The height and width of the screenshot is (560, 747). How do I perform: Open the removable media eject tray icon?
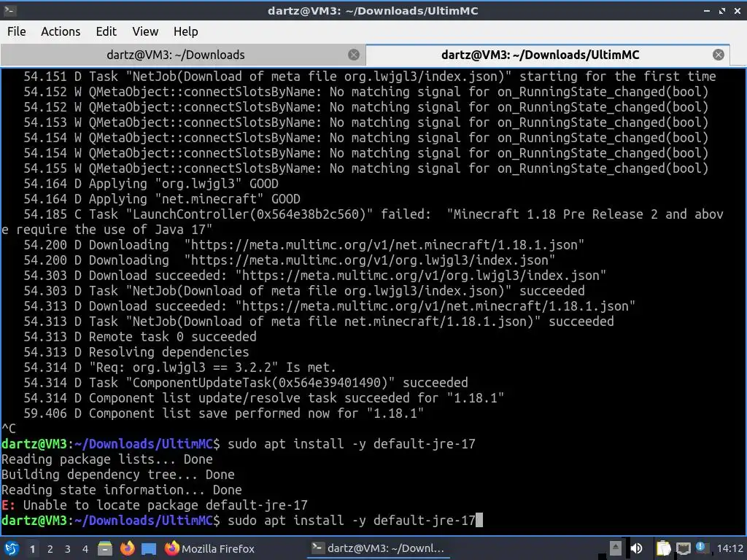[616, 548]
